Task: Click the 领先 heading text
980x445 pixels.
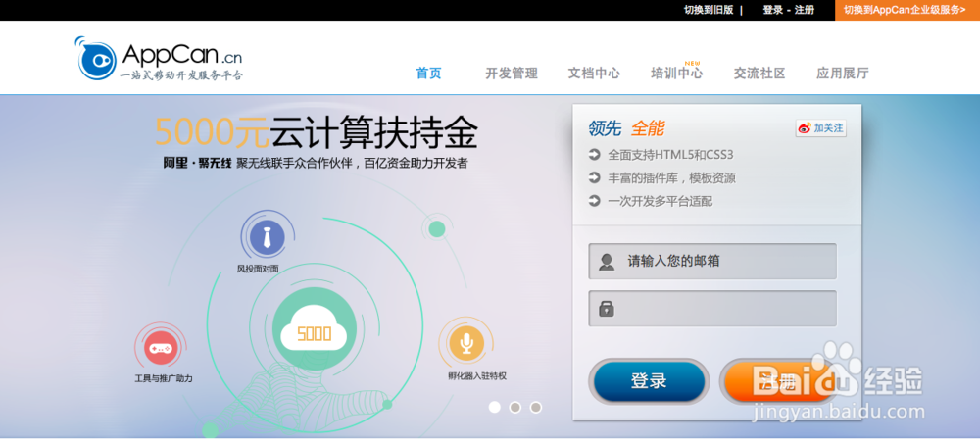Action: click(x=605, y=128)
